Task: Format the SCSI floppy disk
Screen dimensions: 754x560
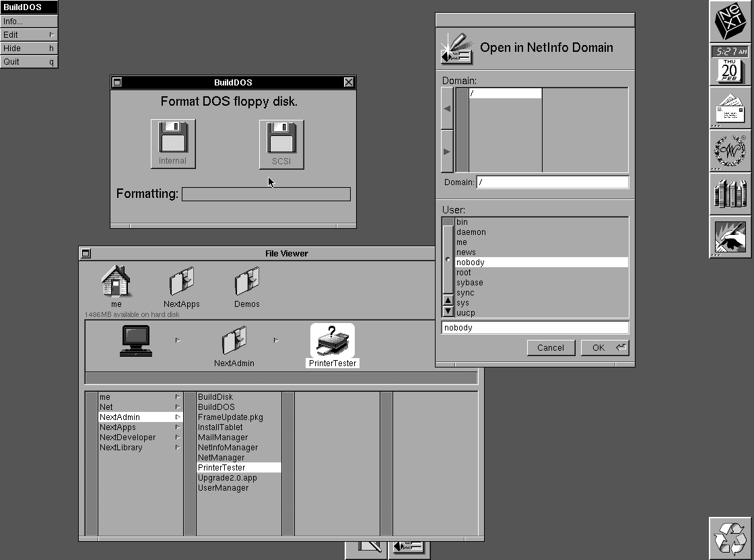Action: point(281,144)
